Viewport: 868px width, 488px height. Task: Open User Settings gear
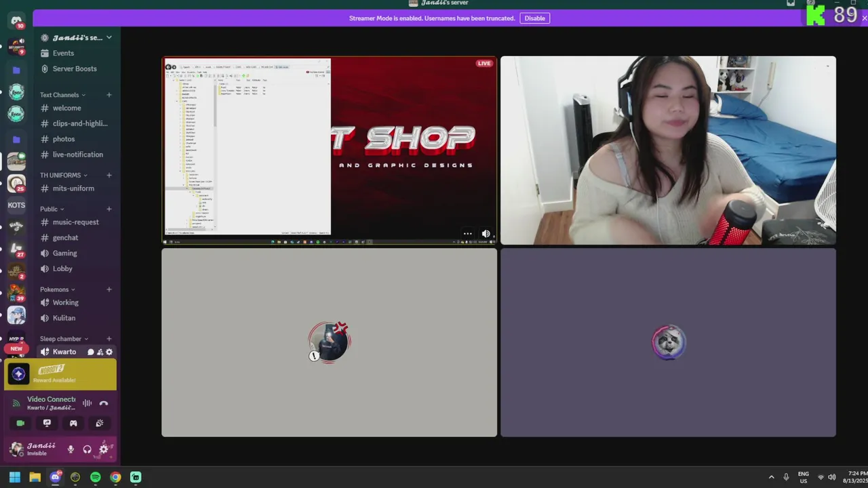(104, 449)
